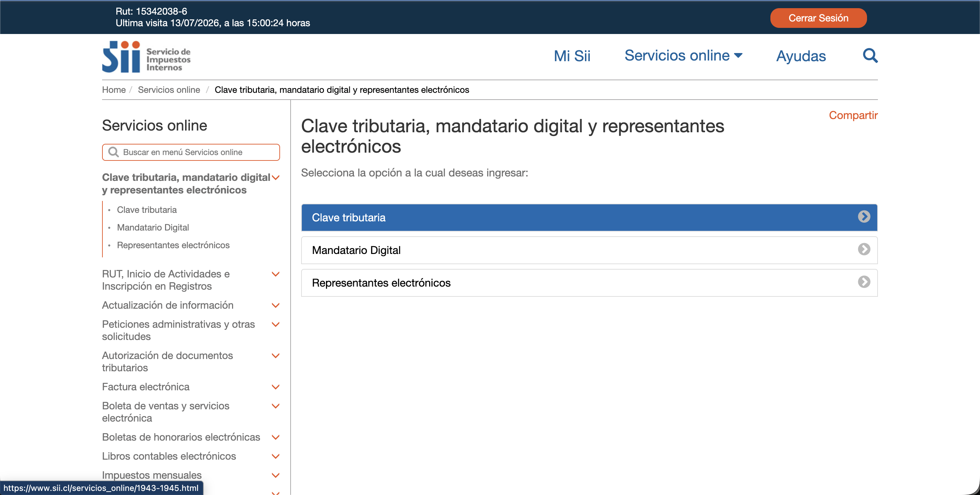Focus Buscar en menú Servicios online field
The image size is (980, 495).
click(191, 152)
